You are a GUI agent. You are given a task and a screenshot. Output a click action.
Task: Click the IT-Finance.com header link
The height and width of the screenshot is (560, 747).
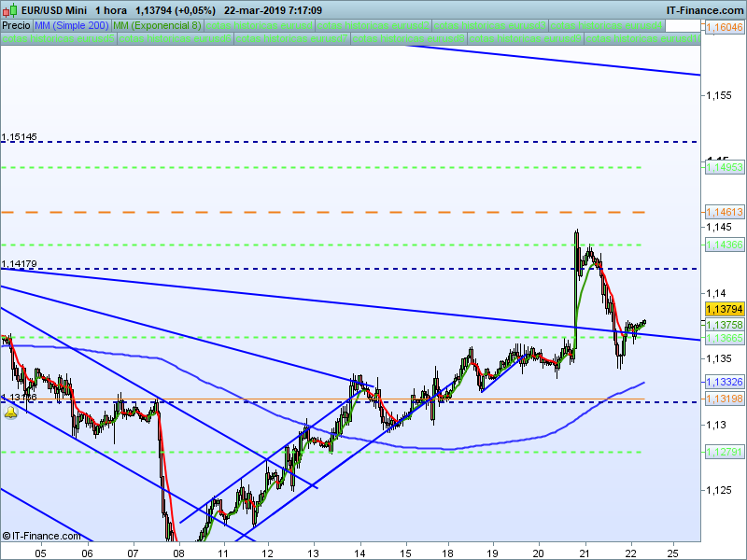tap(705, 10)
